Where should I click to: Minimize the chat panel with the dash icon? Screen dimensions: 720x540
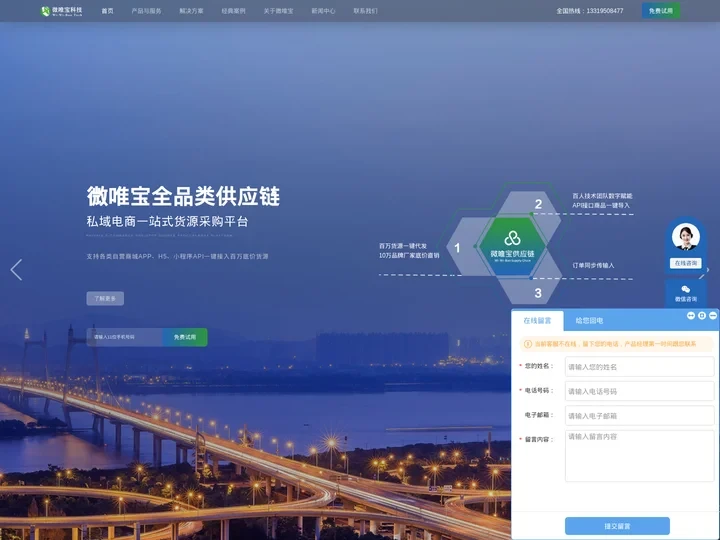[713, 315]
